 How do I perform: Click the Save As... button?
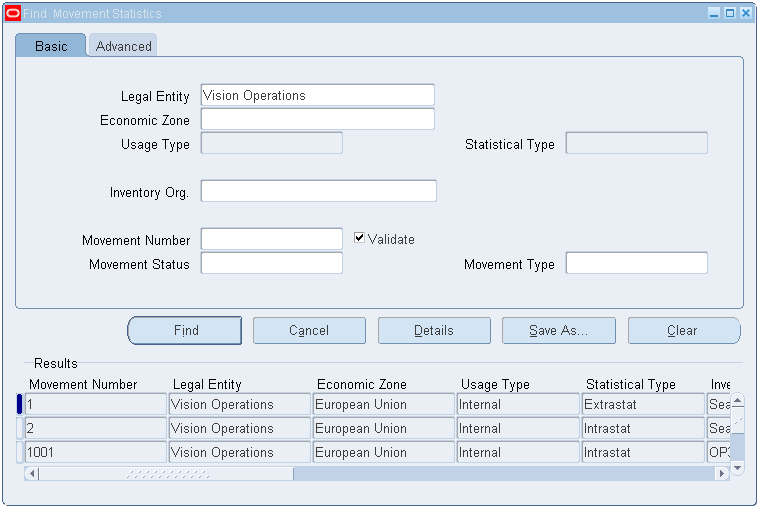click(x=559, y=331)
